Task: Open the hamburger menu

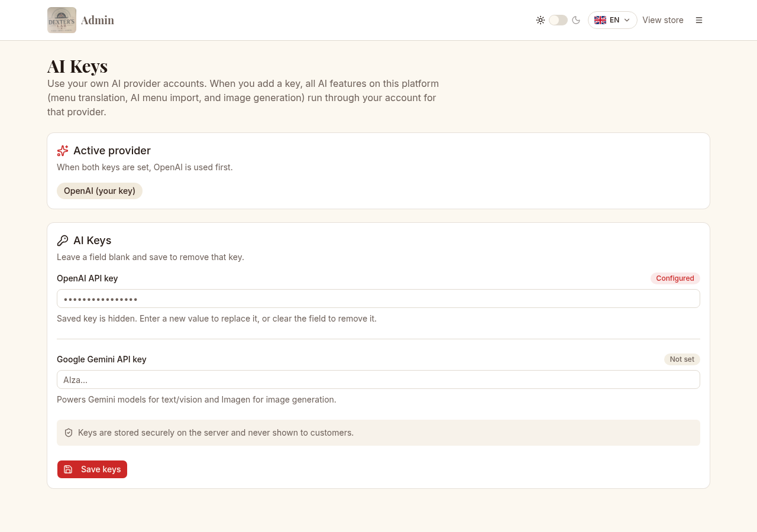Action: 699,20
